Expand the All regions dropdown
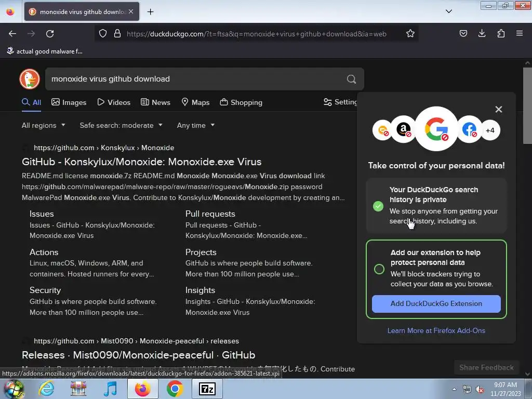The image size is (532, 399). pos(44,126)
